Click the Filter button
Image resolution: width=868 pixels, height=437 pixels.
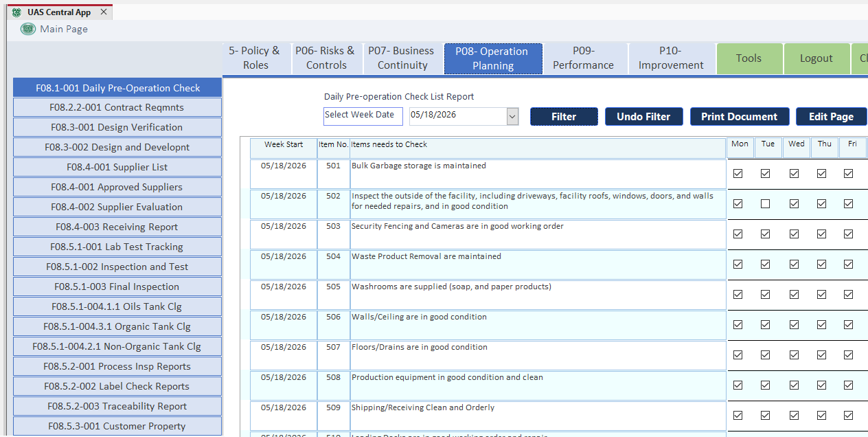click(564, 117)
